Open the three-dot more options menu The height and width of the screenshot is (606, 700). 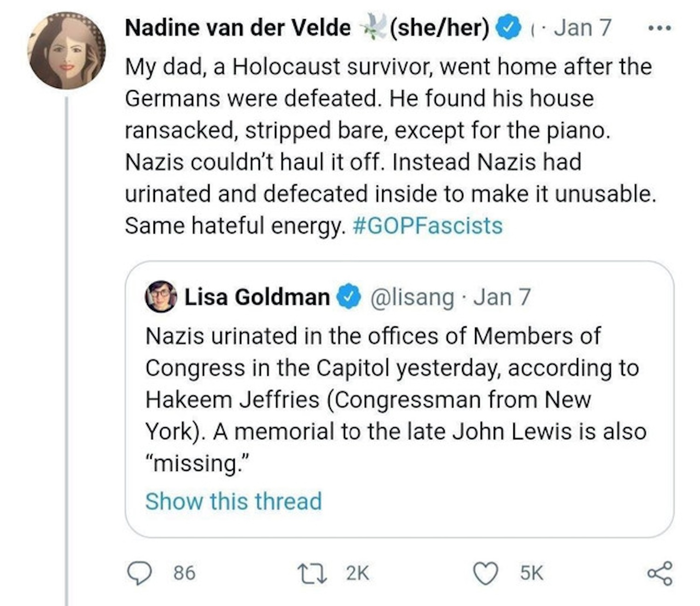click(660, 28)
